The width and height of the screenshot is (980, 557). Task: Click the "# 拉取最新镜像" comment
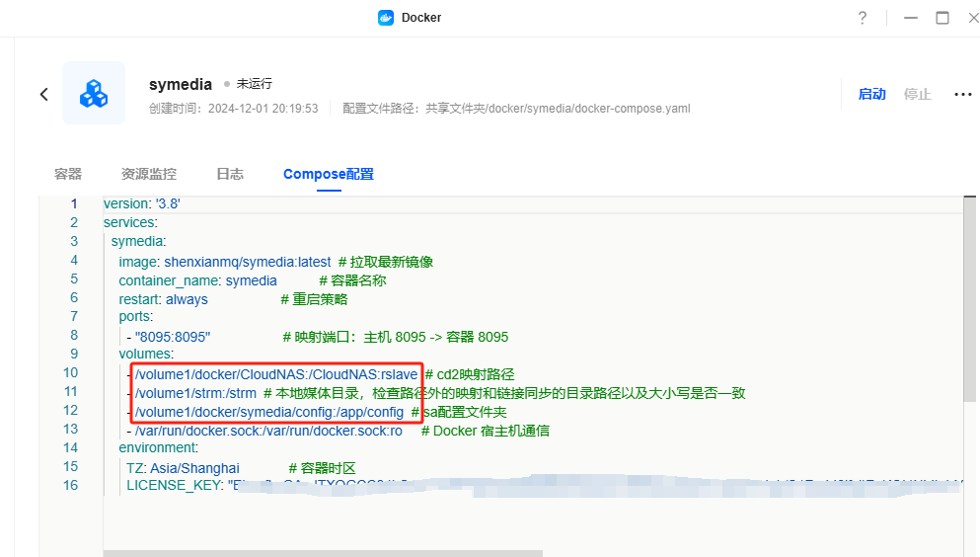[386, 262]
